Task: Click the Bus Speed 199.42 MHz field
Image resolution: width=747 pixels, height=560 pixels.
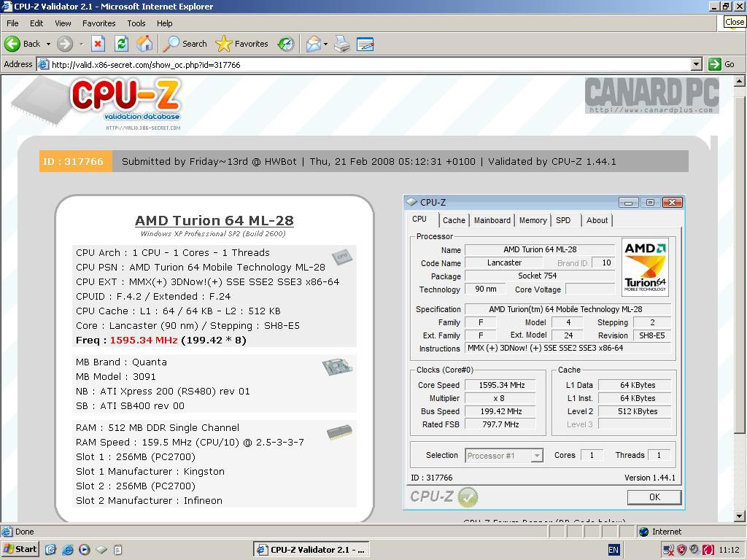Action: 500,411
